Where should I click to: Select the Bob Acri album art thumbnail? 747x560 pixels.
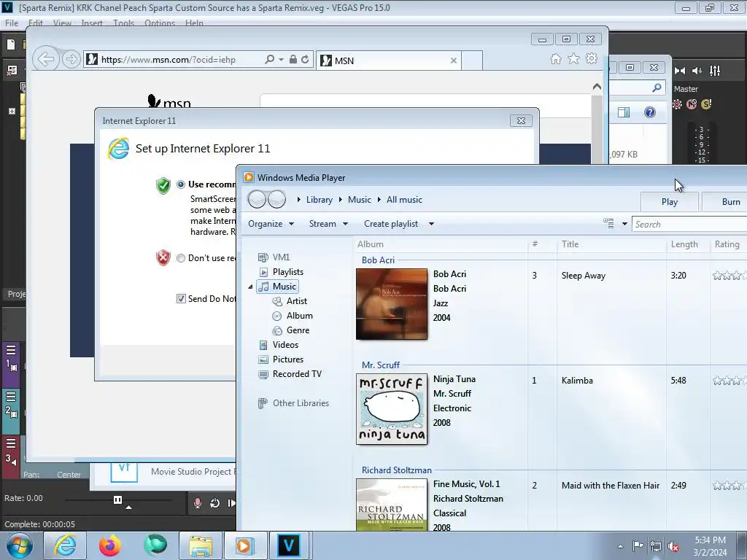click(x=392, y=304)
